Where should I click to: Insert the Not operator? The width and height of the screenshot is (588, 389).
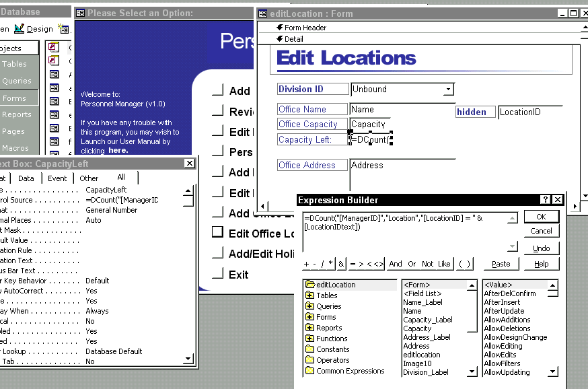[427, 264]
